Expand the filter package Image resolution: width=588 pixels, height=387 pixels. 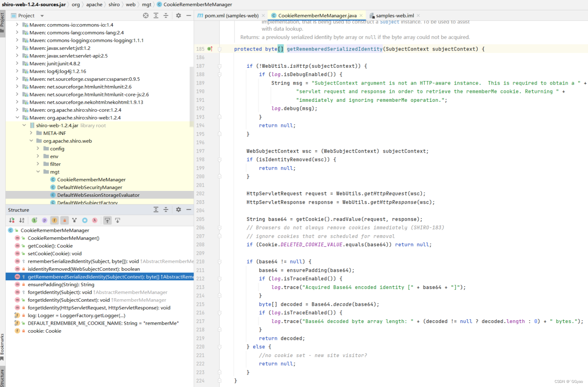[38, 164]
